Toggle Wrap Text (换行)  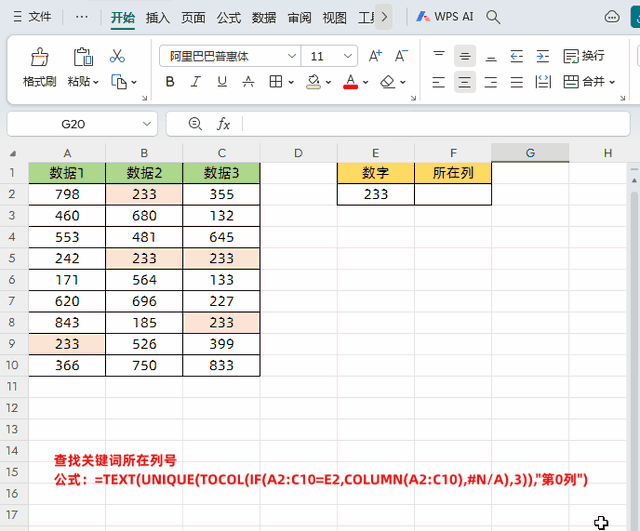(584, 56)
